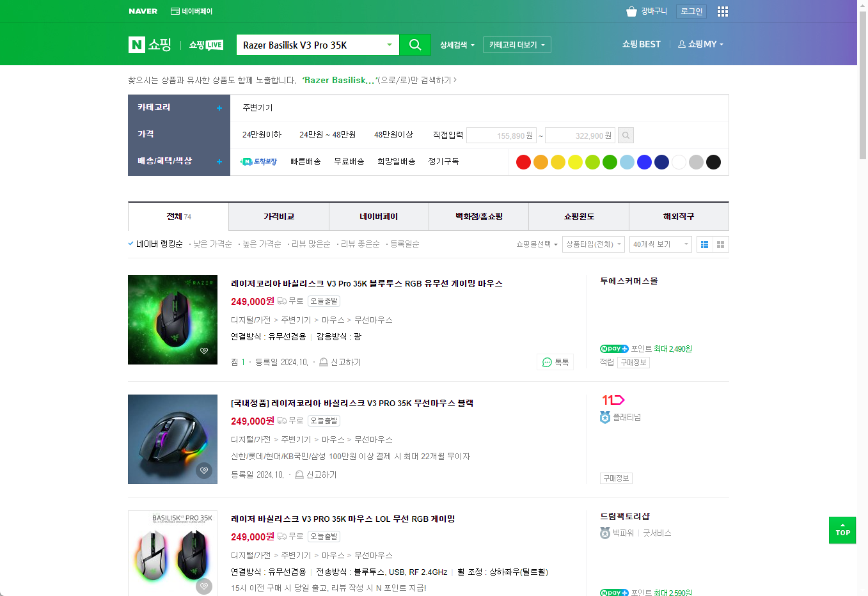Open the search box suggestion dropdown arrow
The image size is (868, 596).
click(x=389, y=45)
